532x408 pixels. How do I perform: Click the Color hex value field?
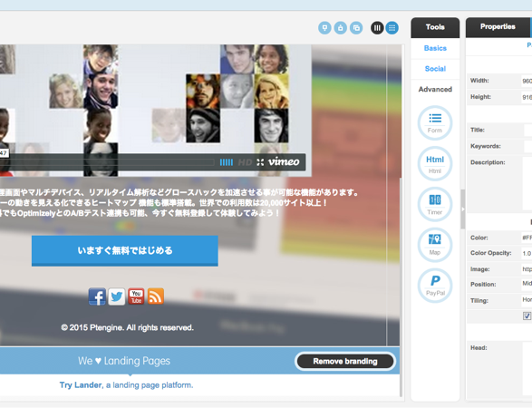(x=527, y=238)
